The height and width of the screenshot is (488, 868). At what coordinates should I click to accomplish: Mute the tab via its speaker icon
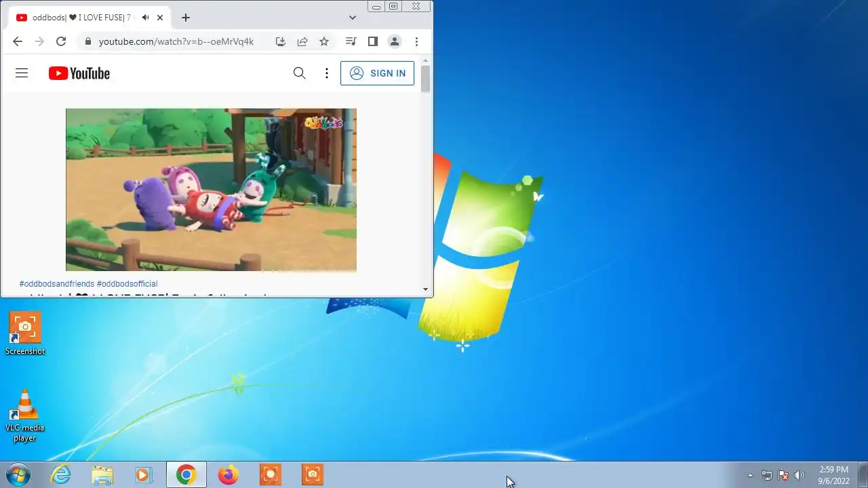[145, 18]
